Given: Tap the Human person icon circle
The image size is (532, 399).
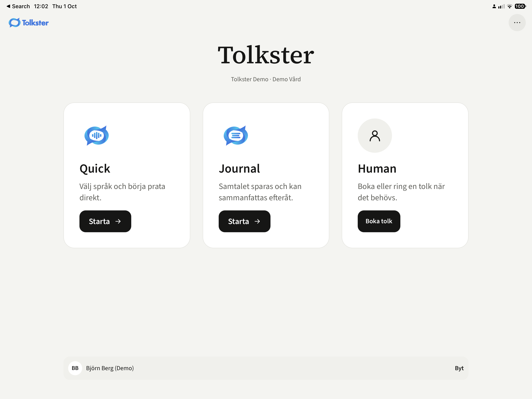Looking at the screenshot, I should (375, 135).
